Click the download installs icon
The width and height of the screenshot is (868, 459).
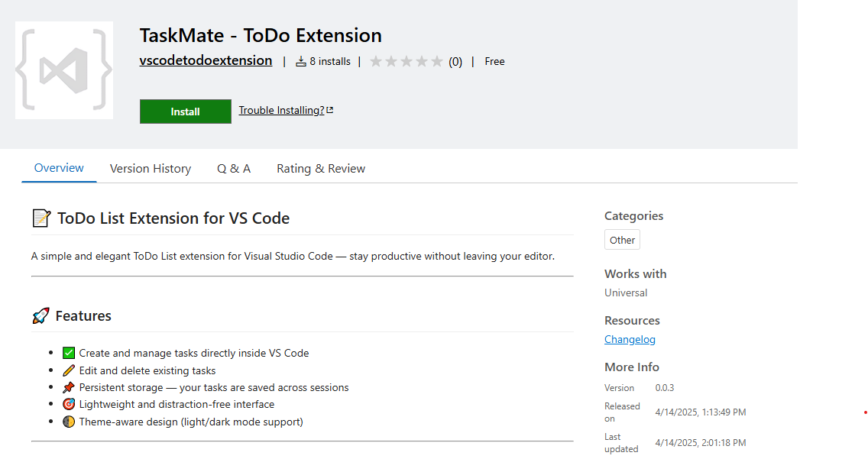pos(301,61)
